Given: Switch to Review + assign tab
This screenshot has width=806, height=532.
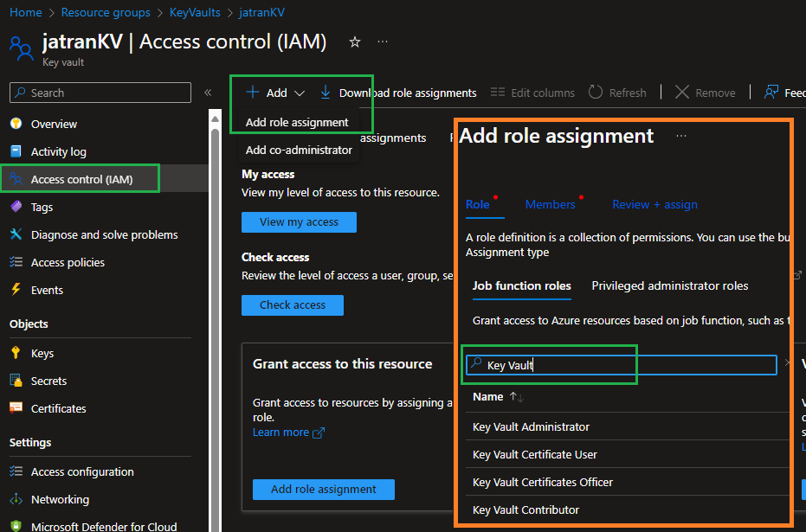Looking at the screenshot, I should pos(654,204).
